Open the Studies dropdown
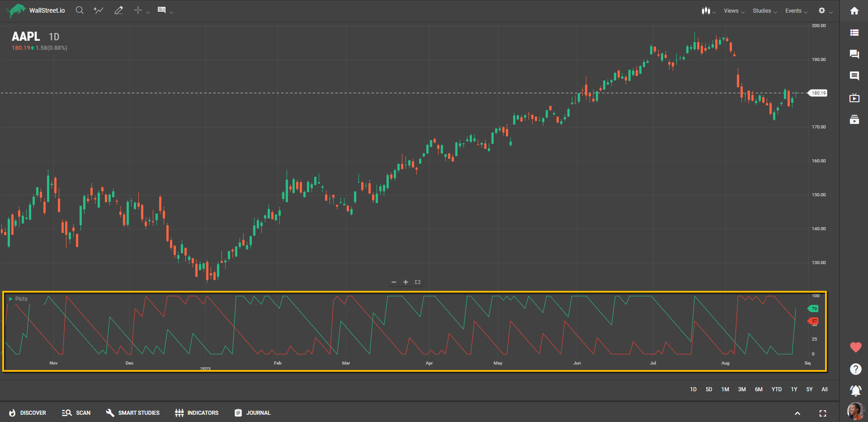This screenshot has width=868, height=422. coord(764,11)
